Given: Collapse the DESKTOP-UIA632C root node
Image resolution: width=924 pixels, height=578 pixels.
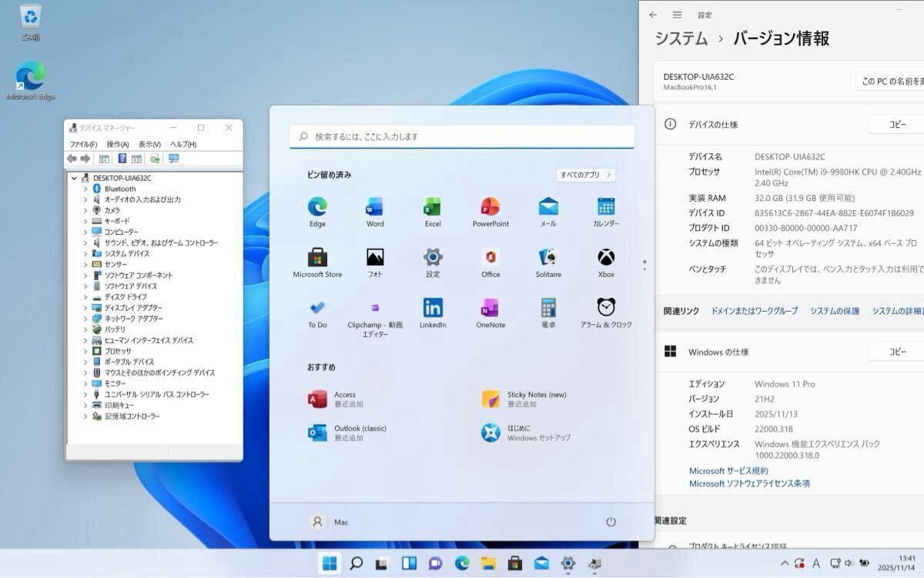Looking at the screenshot, I should point(74,178).
